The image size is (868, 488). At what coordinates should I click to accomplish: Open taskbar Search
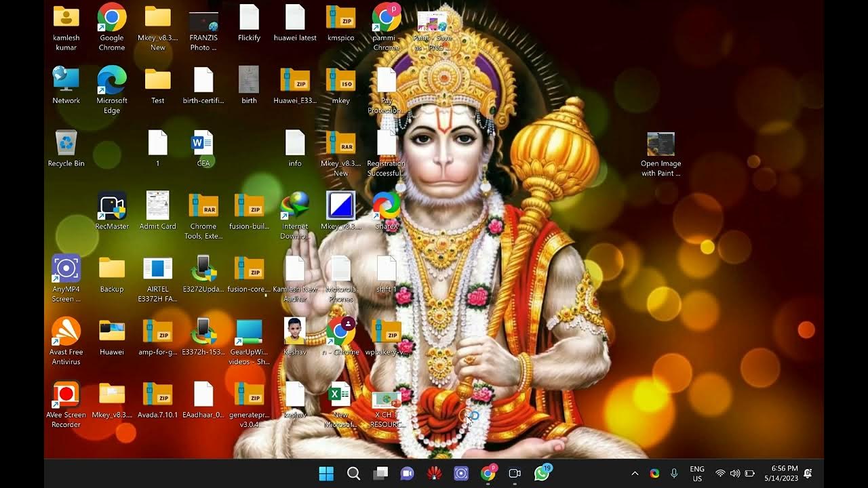353,473
